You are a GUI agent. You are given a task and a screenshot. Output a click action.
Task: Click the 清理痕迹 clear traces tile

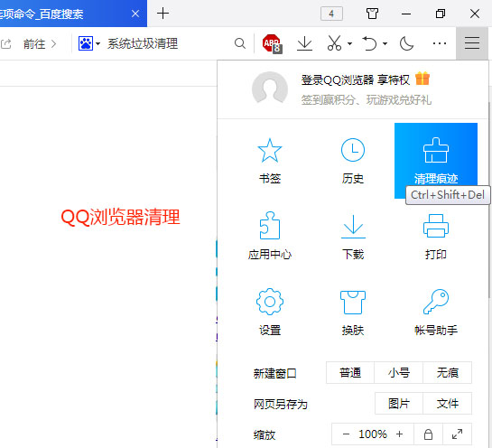click(436, 161)
